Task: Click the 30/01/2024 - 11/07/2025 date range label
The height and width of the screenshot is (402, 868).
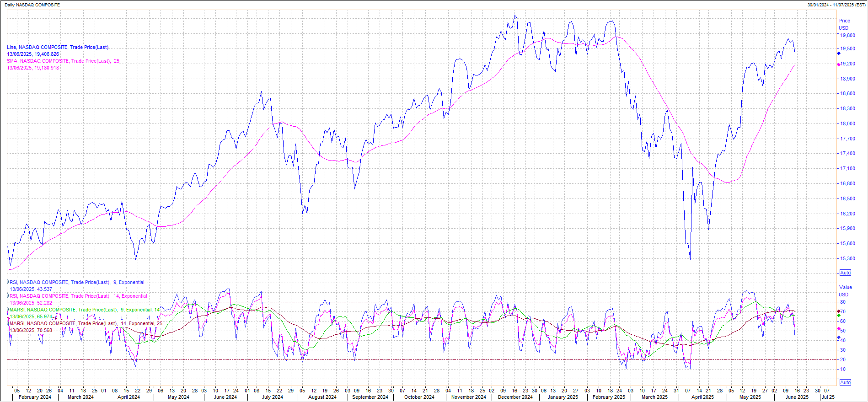Action: (x=836, y=5)
